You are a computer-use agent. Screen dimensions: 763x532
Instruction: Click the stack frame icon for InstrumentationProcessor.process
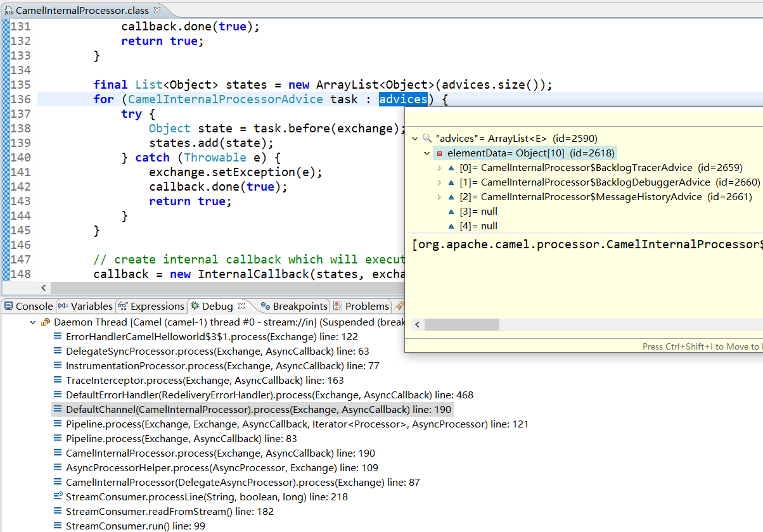pos(58,365)
